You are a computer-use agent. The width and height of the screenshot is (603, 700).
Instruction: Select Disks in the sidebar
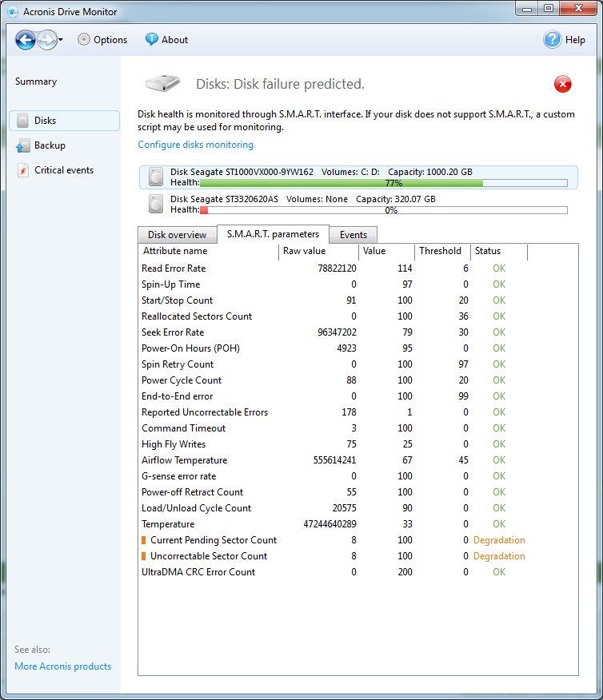[x=64, y=121]
